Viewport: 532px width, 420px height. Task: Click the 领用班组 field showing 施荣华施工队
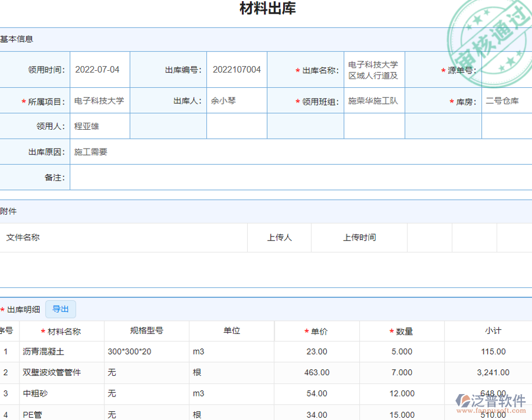click(374, 100)
